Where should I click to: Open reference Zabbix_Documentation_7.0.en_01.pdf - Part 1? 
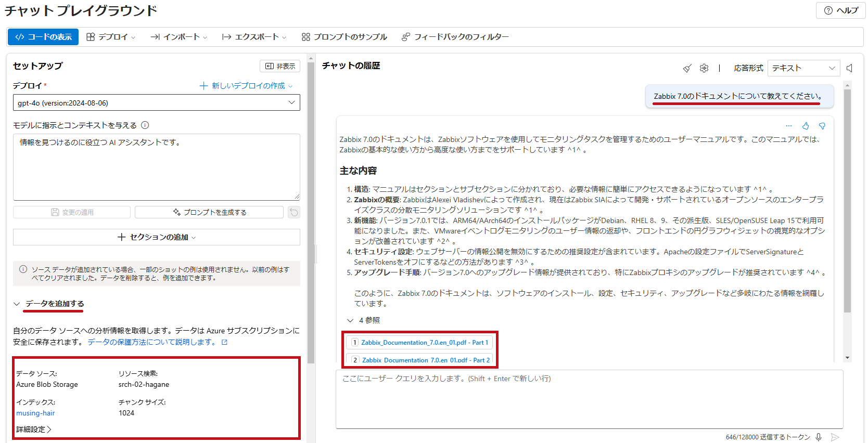tap(419, 342)
